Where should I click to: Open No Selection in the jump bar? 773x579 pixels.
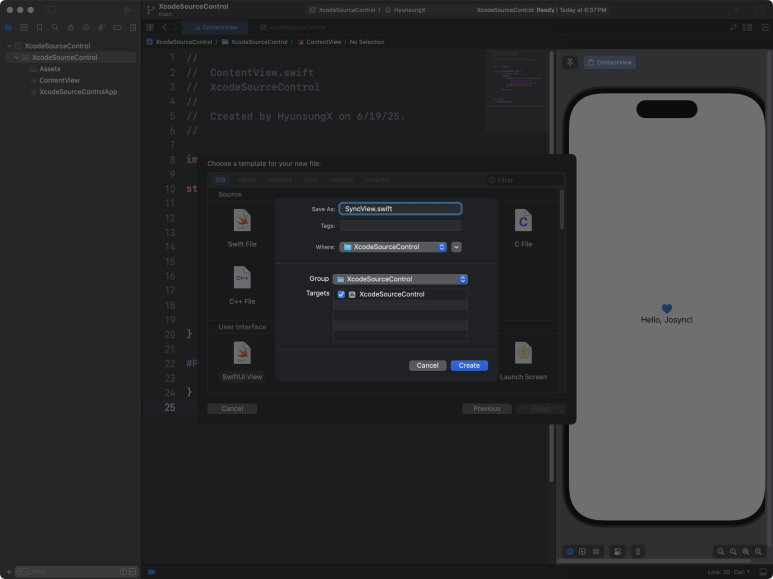(367, 42)
